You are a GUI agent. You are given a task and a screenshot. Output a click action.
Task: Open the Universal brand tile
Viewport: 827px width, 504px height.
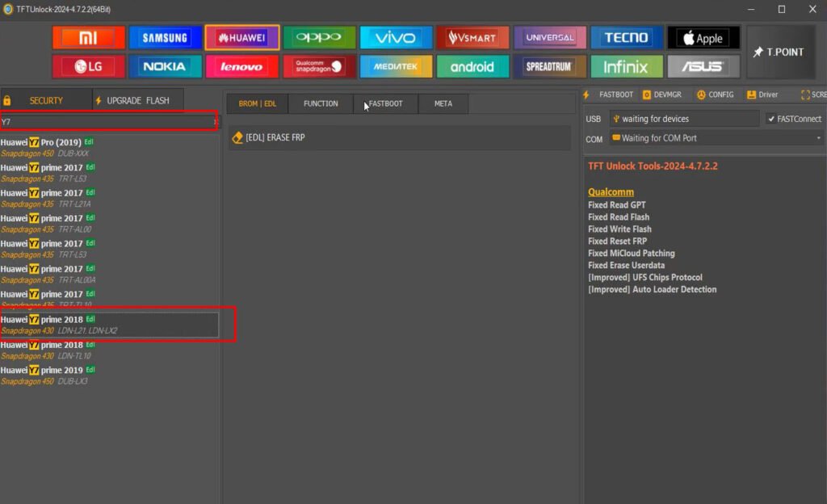coord(549,37)
